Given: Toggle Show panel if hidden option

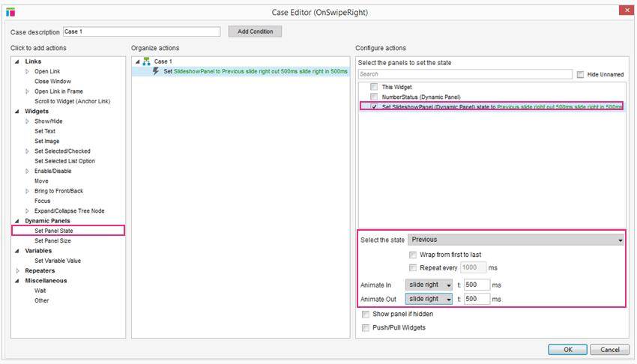Looking at the screenshot, I should tap(365, 315).
